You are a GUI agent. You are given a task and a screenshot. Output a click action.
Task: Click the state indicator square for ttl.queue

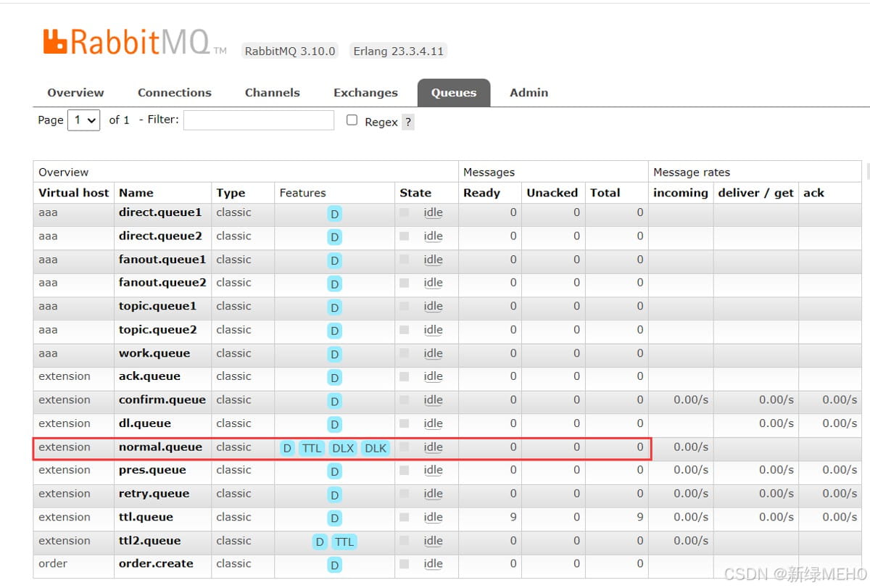pos(404,517)
